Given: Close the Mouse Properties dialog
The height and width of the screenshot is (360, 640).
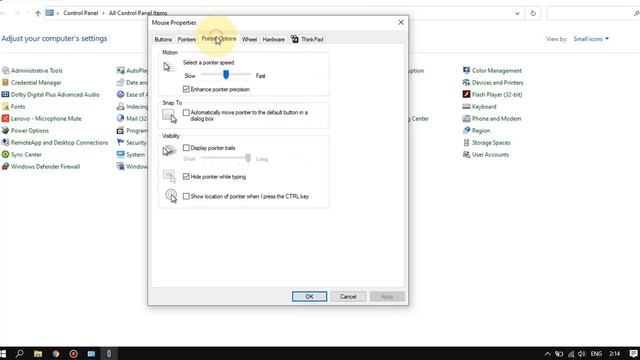Looking at the screenshot, I should tap(401, 22).
